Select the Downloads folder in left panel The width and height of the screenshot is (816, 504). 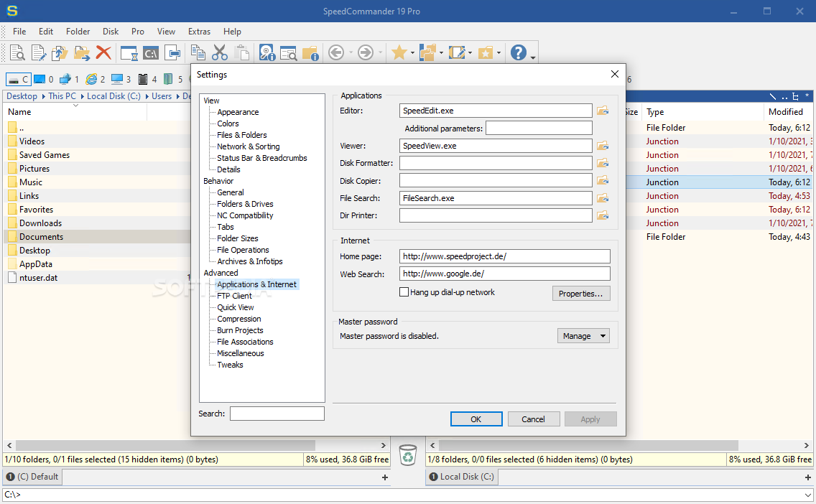(41, 223)
